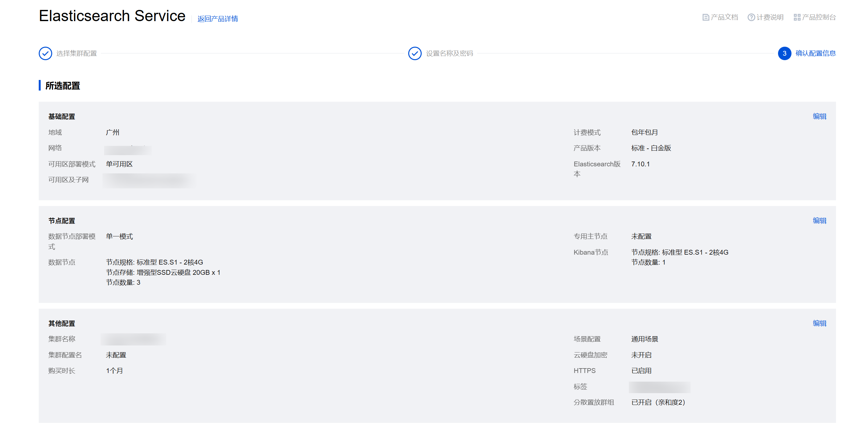Click the version value 7.10.1
This screenshot has width=868, height=436.
point(641,164)
